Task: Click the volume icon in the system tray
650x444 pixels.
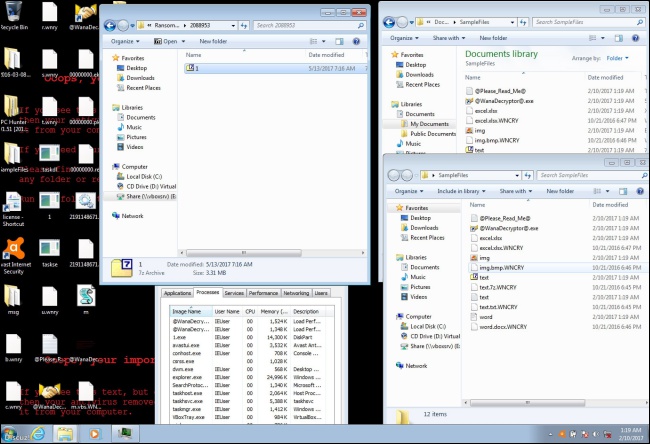Action: tap(596, 434)
